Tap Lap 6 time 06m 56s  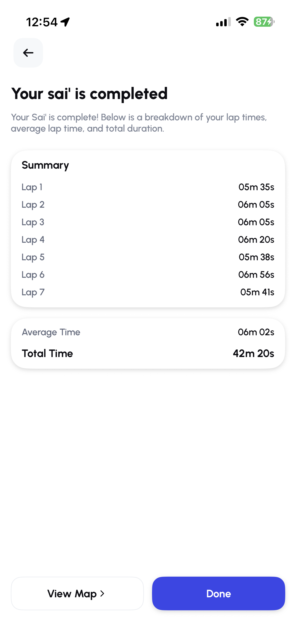pos(256,274)
